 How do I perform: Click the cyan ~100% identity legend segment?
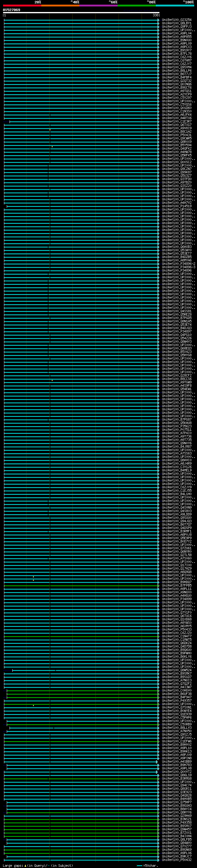[x=175, y=6]
